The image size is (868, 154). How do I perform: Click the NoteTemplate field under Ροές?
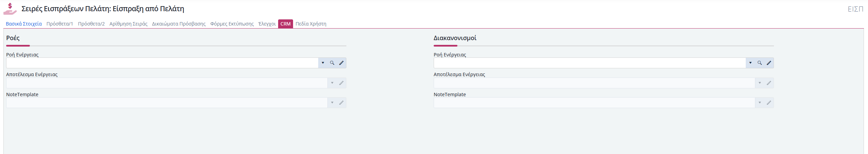point(167,103)
